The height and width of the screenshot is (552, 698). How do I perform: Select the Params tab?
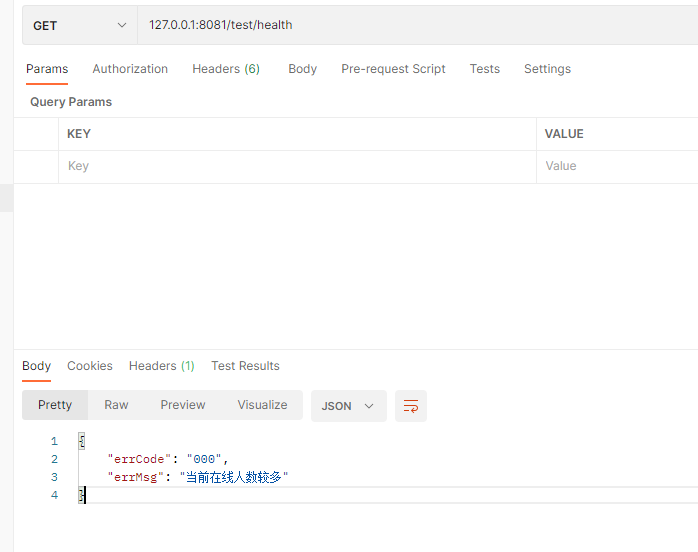click(47, 69)
